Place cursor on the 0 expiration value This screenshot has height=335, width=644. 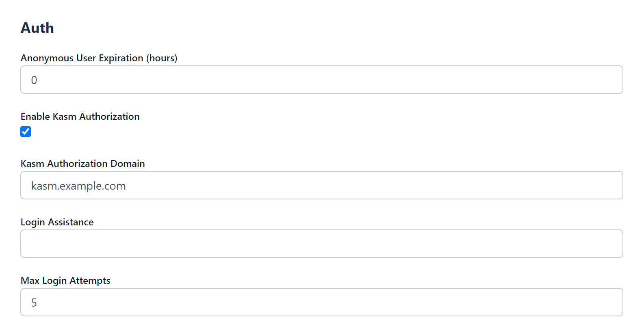click(34, 80)
